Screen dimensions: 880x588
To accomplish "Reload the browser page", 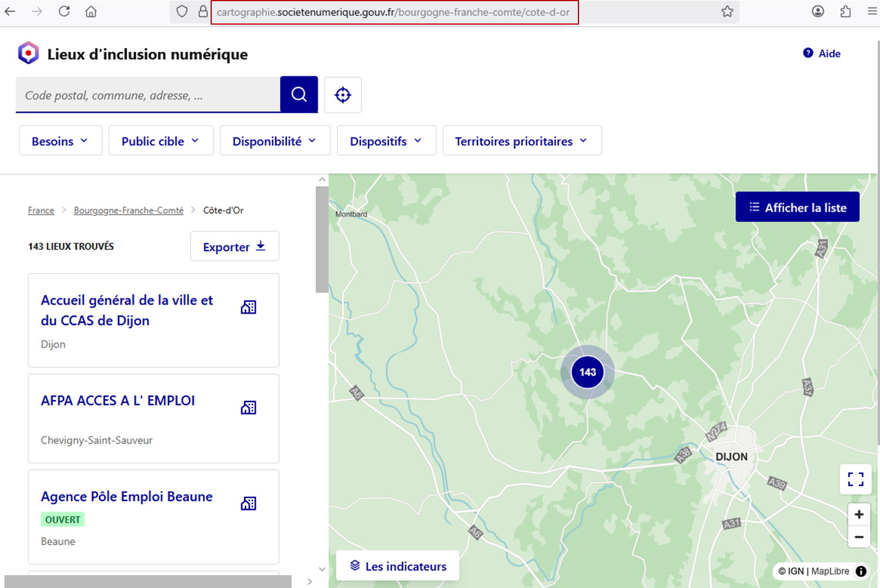I will click(64, 12).
